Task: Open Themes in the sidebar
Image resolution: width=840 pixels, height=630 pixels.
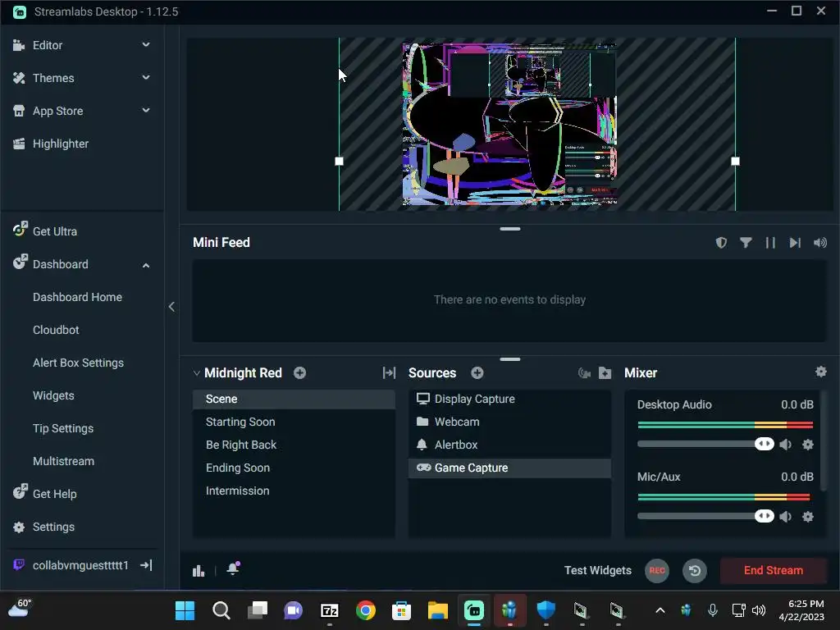Action: [53, 78]
